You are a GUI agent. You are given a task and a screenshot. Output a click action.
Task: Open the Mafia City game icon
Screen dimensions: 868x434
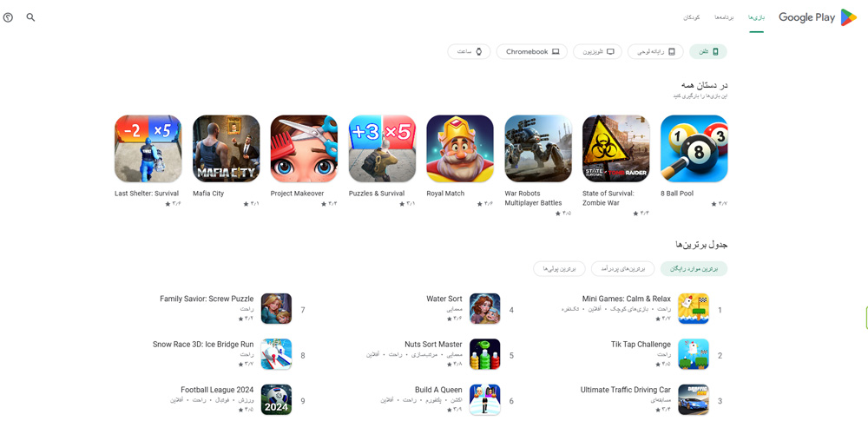[x=226, y=148]
